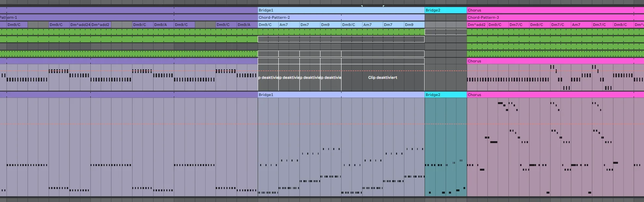
Task: Select the first Dm7 chord clip in Bridge1
Action: [310, 25]
